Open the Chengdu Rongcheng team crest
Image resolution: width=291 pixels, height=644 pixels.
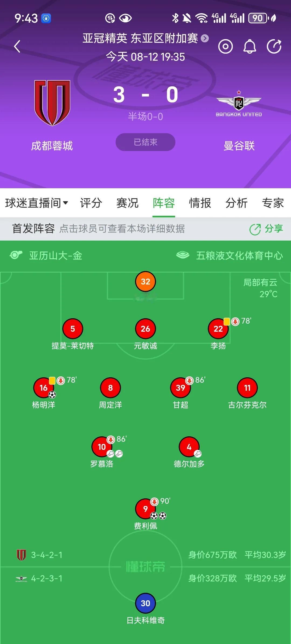tap(52, 103)
